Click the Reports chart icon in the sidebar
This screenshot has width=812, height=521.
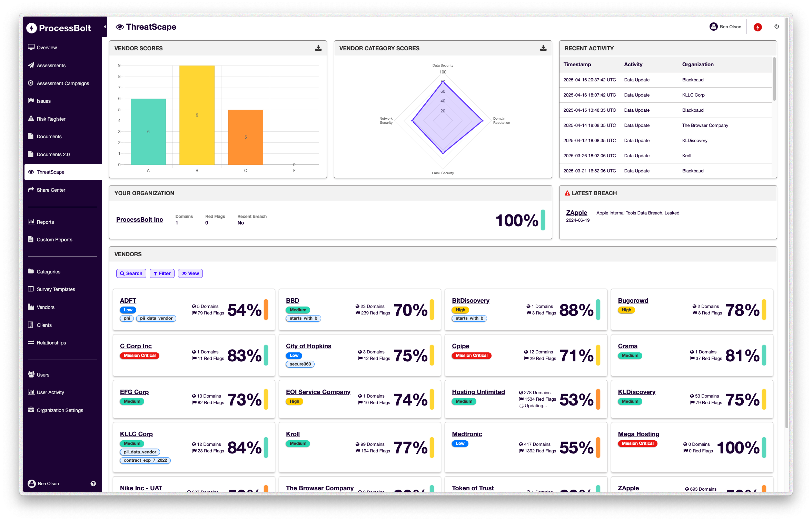point(31,222)
